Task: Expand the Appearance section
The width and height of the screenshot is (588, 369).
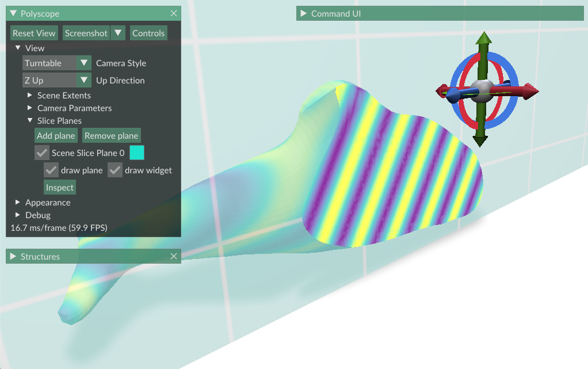Action: coord(48,202)
